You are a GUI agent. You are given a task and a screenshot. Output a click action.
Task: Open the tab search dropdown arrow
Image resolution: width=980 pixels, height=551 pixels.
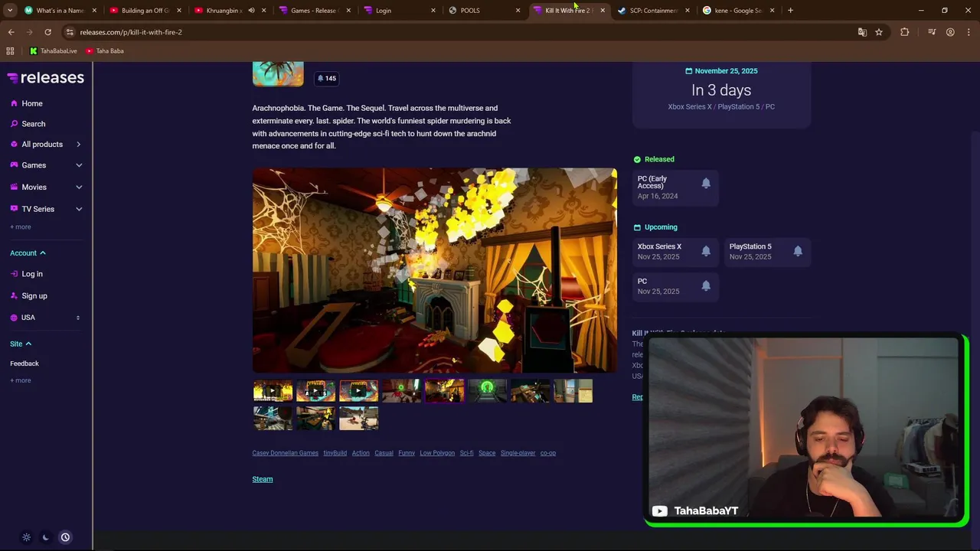[x=10, y=11]
